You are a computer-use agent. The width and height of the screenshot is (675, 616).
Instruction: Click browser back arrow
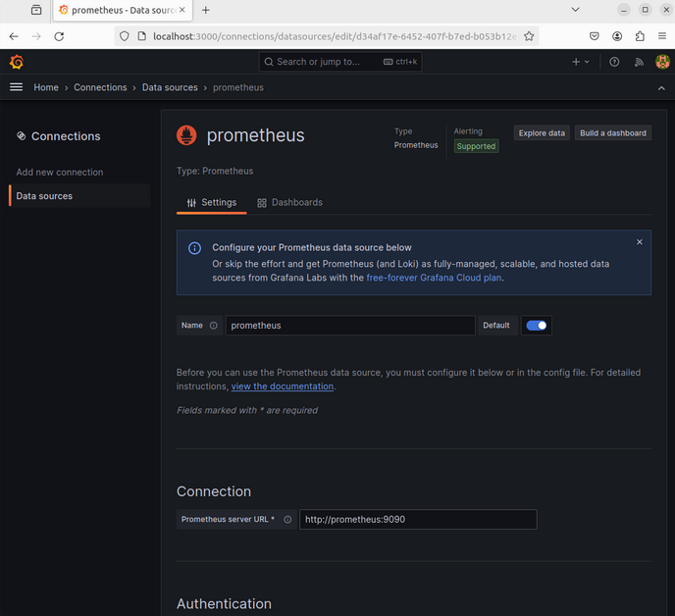(x=14, y=36)
